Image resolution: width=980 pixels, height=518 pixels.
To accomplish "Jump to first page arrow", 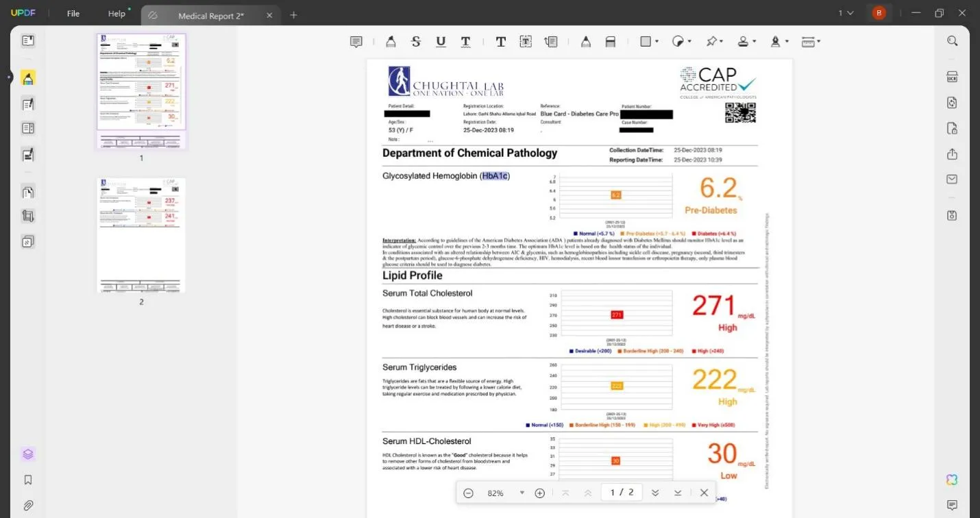I will (565, 493).
